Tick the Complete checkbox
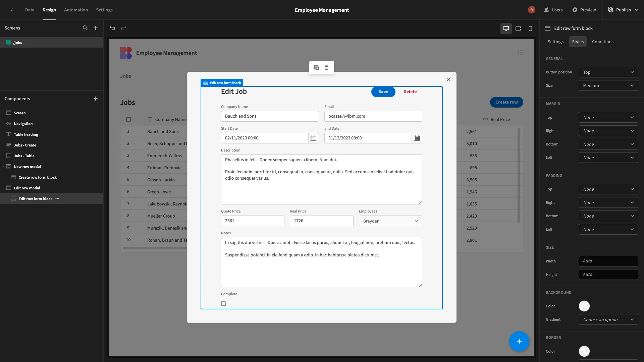Viewport: 644px width, 362px height. click(x=223, y=304)
